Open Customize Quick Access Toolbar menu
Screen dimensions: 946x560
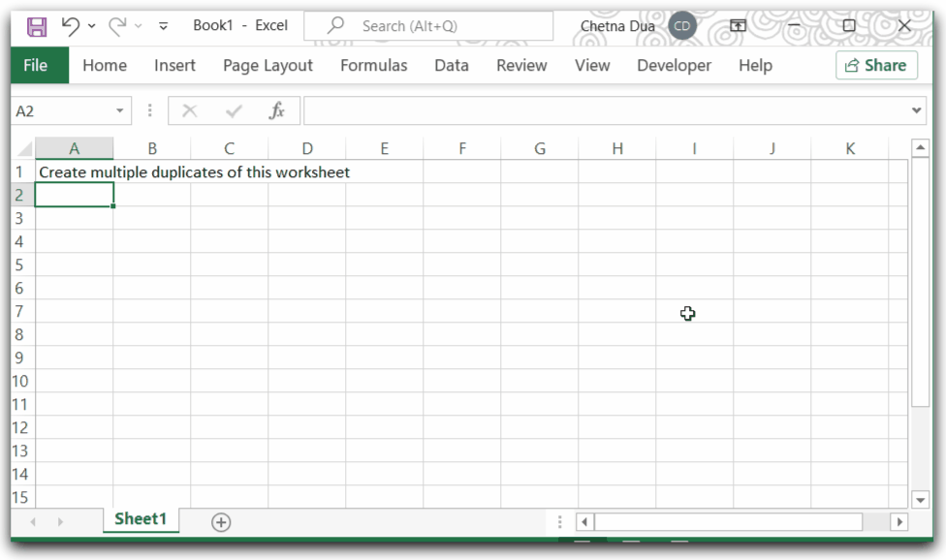162,26
